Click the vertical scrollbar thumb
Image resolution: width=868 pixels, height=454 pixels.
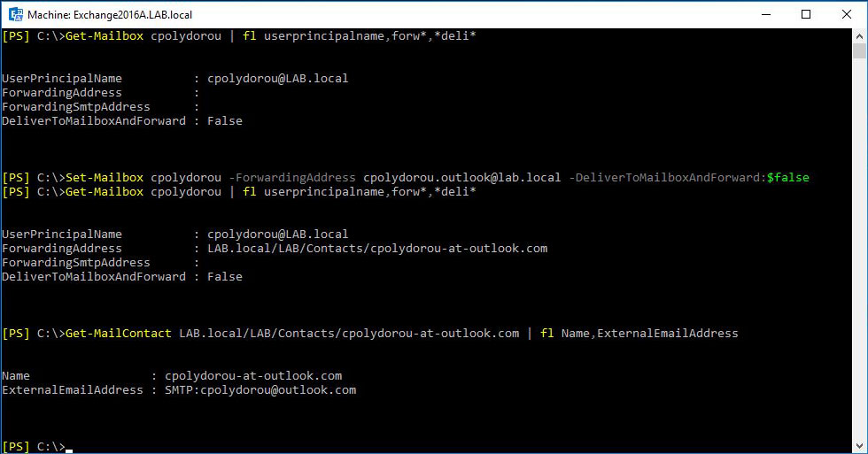coord(859,50)
